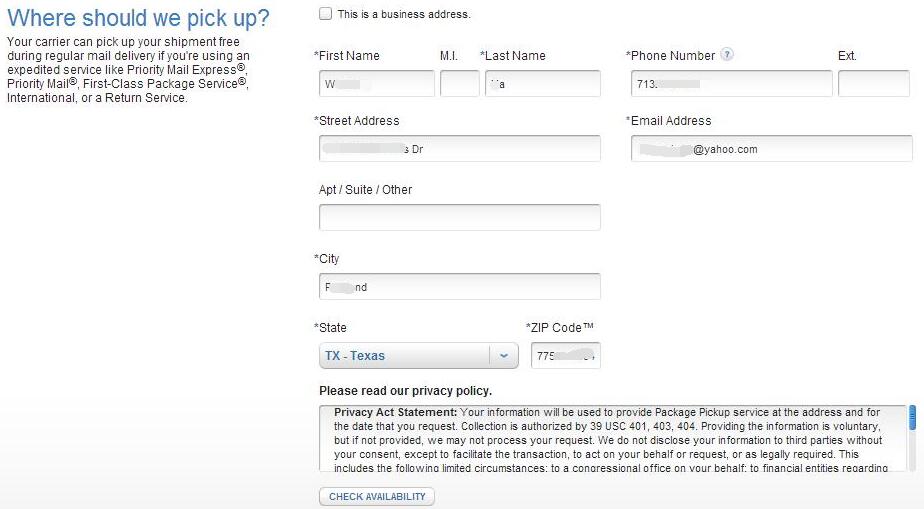Check the business address checkbox
This screenshot has height=509, width=924.
click(325, 14)
